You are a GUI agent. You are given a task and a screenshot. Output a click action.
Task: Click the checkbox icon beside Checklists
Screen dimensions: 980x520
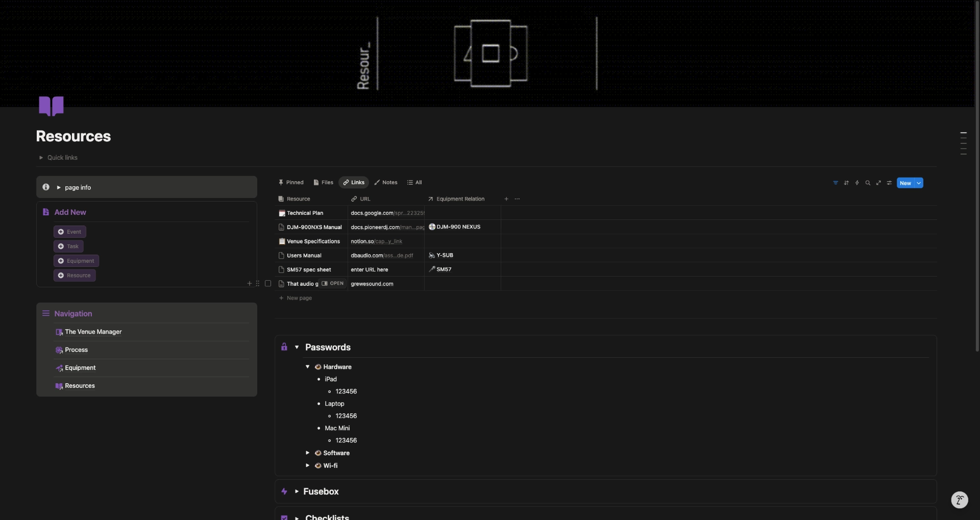click(x=284, y=517)
